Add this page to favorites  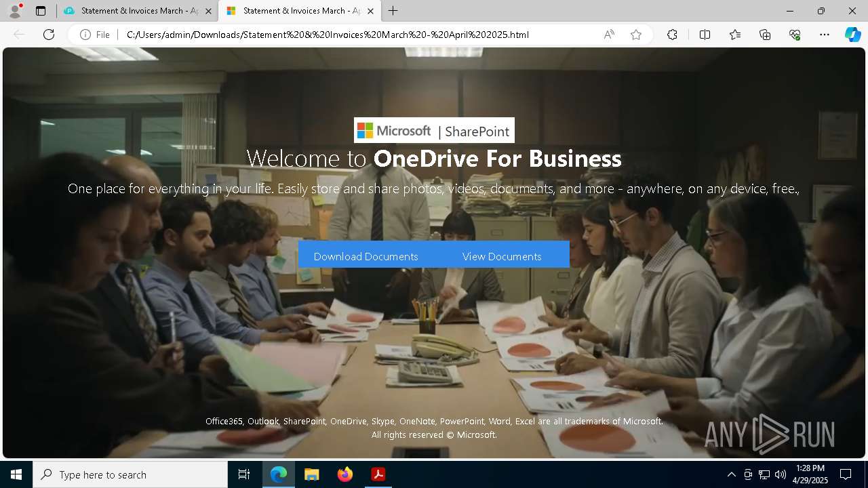tap(636, 35)
